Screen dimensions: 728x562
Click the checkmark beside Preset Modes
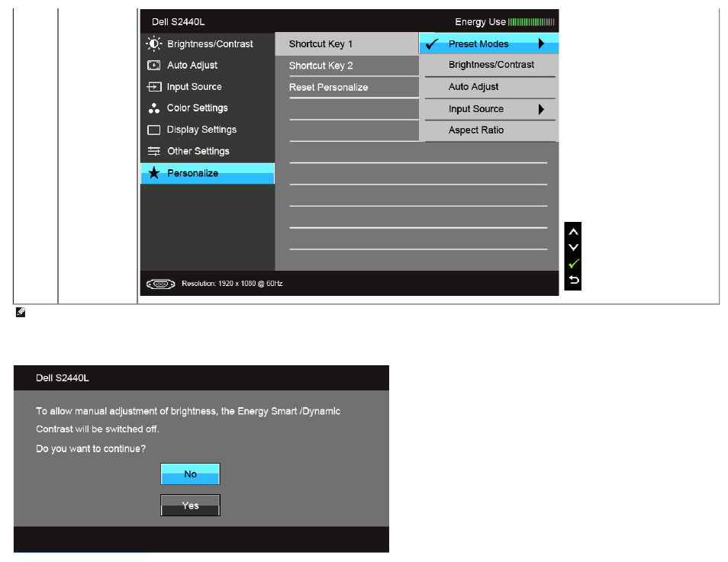[x=432, y=44]
